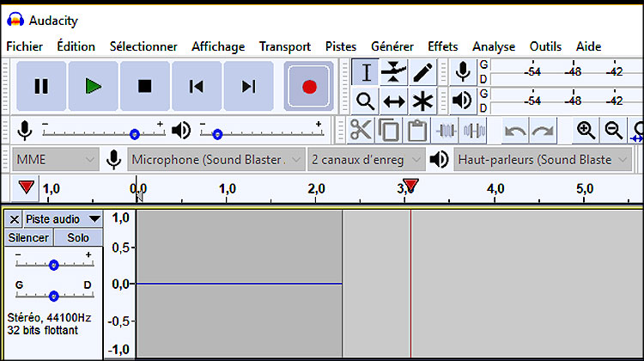This screenshot has height=361, width=644.
Task: Click the red Record button
Action: [309, 86]
